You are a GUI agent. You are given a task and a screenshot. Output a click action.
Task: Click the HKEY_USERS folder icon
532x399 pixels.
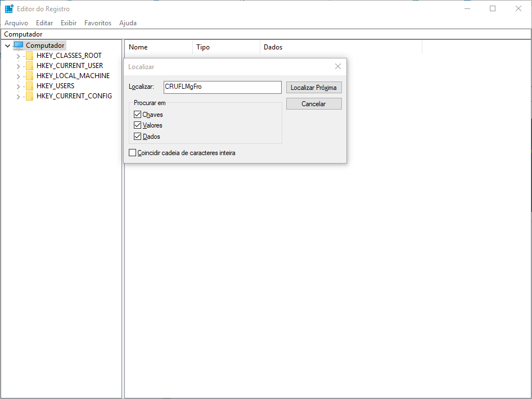point(29,86)
